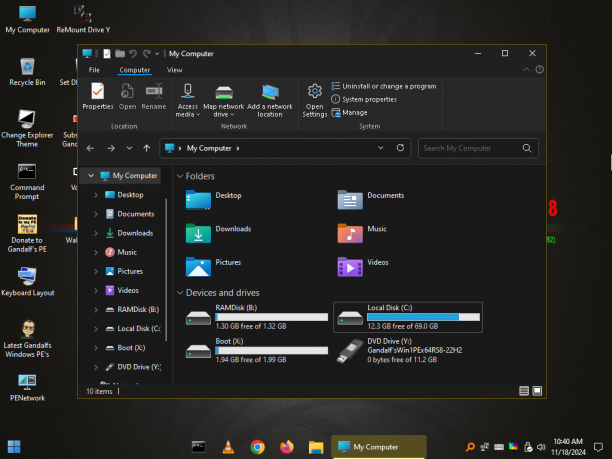Expand Documents in navigation tree

point(96,214)
